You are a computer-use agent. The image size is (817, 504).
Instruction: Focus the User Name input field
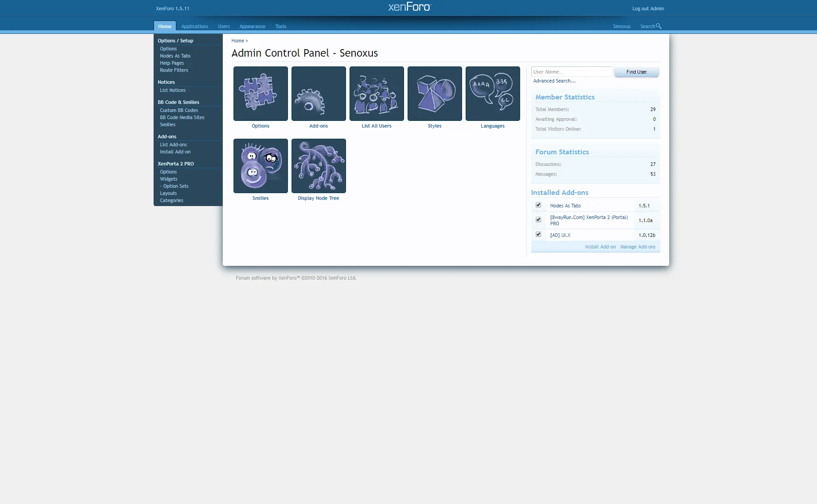(572, 72)
